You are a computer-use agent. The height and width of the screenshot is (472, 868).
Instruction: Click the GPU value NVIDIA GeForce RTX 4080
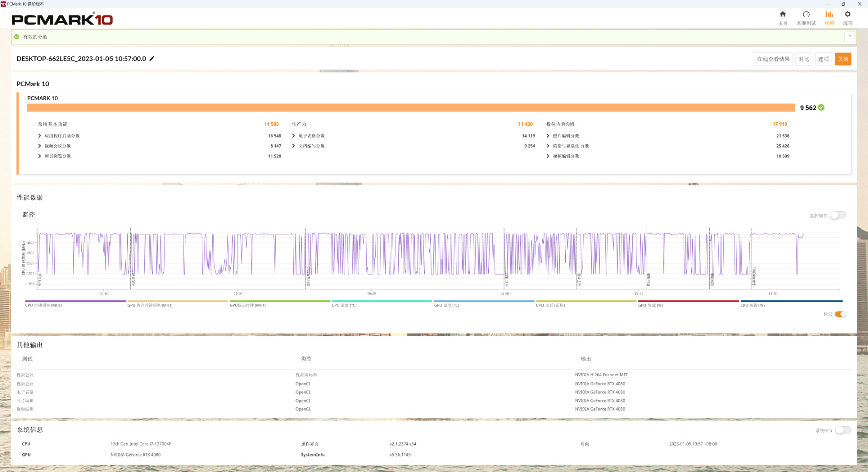136,455
